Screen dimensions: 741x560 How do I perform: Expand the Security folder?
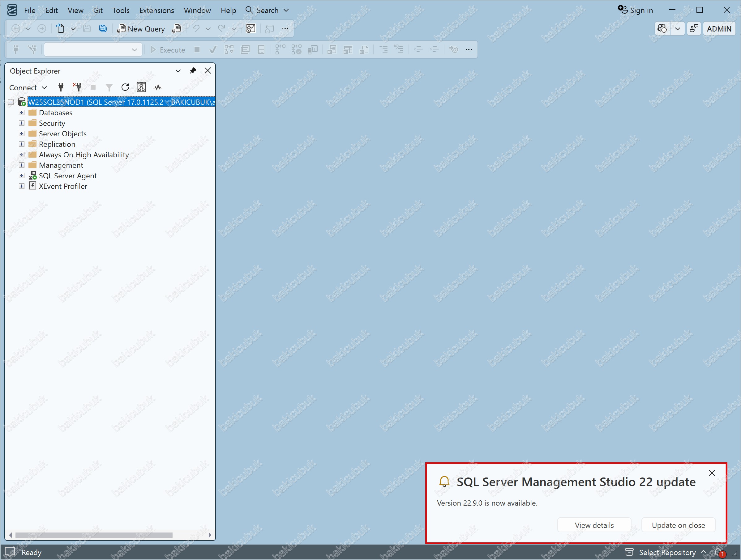point(21,123)
